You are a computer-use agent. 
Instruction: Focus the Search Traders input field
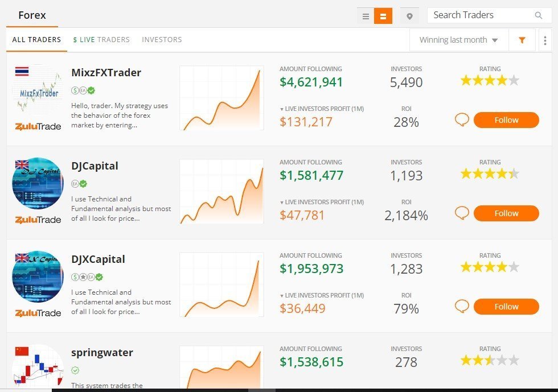tap(489, 15)
